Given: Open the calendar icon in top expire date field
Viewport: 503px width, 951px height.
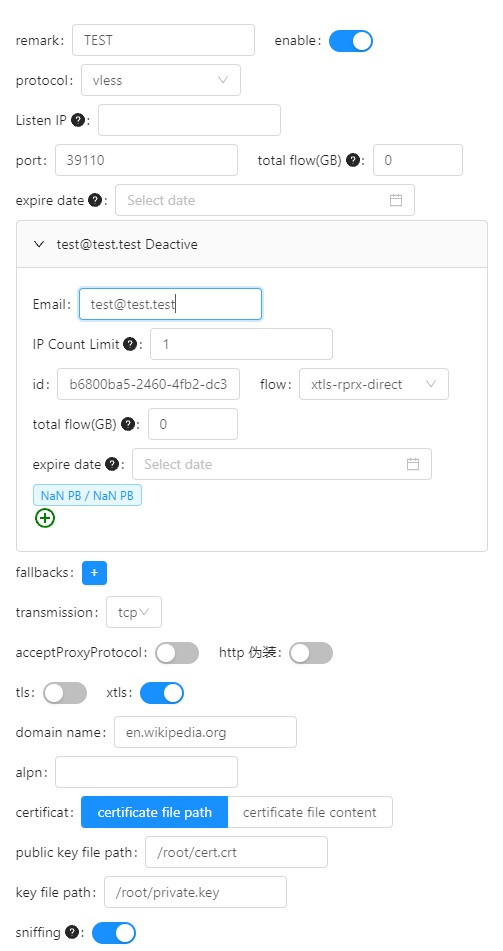Looking at the screenshot, I should 396,200.
